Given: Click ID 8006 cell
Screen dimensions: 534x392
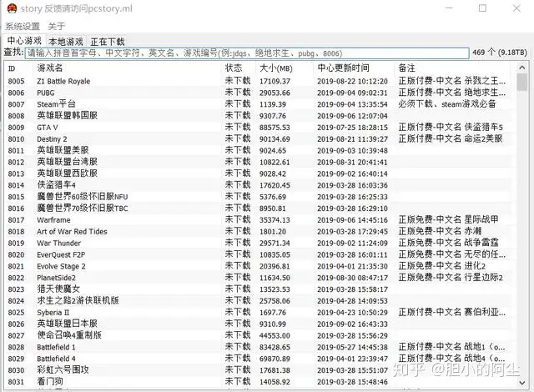Looking at the screenshot, I should click(x=16, y=93).
